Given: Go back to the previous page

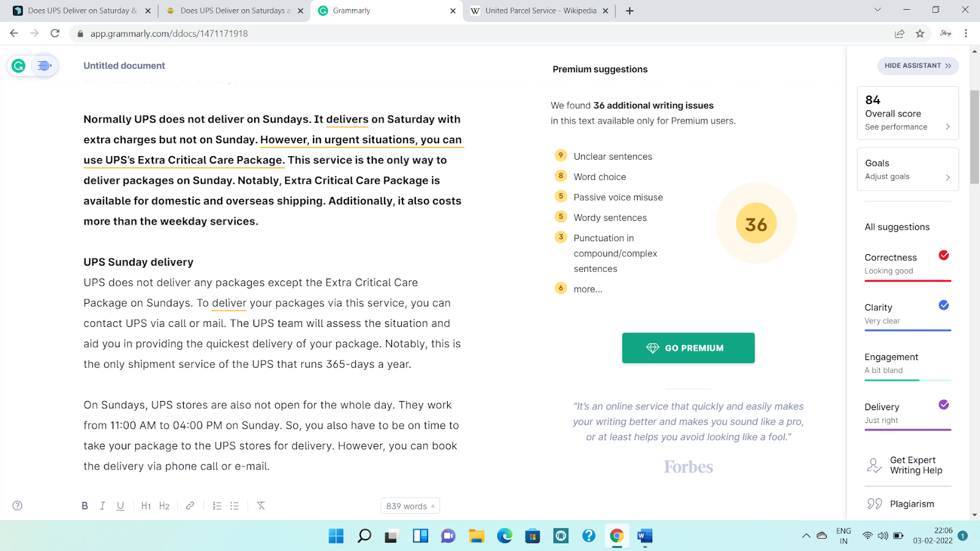Looking at the screenshot, I should pyautogui.click(x=14, y=33).
